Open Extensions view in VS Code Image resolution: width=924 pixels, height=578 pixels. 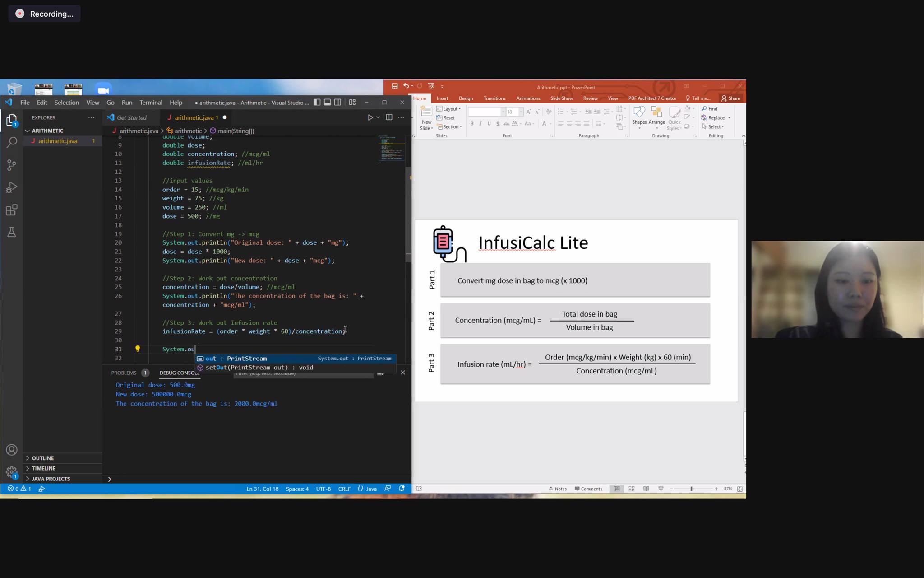click(x=12, y=210)
